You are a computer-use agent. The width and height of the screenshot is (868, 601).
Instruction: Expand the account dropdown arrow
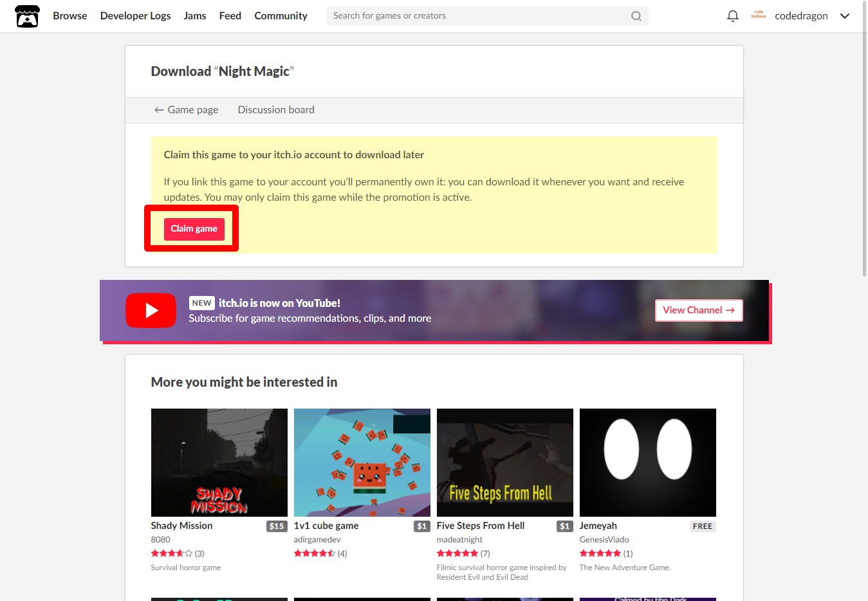point(845,16)
